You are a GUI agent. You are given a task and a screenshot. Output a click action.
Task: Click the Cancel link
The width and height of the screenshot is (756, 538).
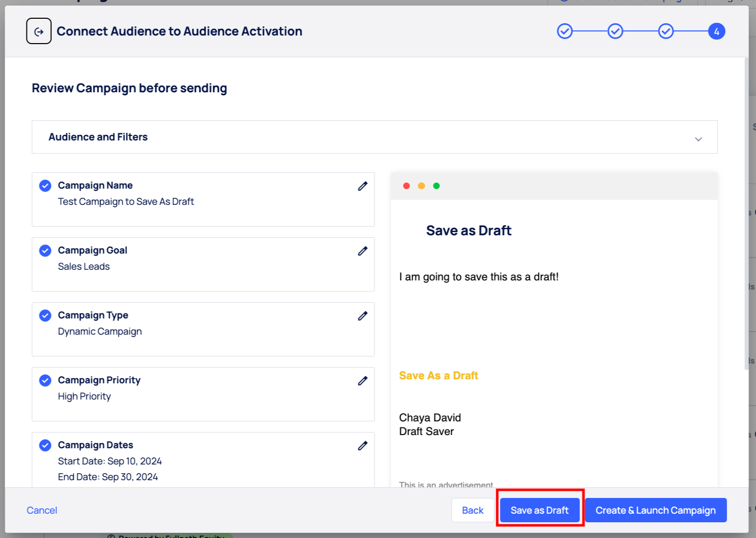tap(42, 510)
